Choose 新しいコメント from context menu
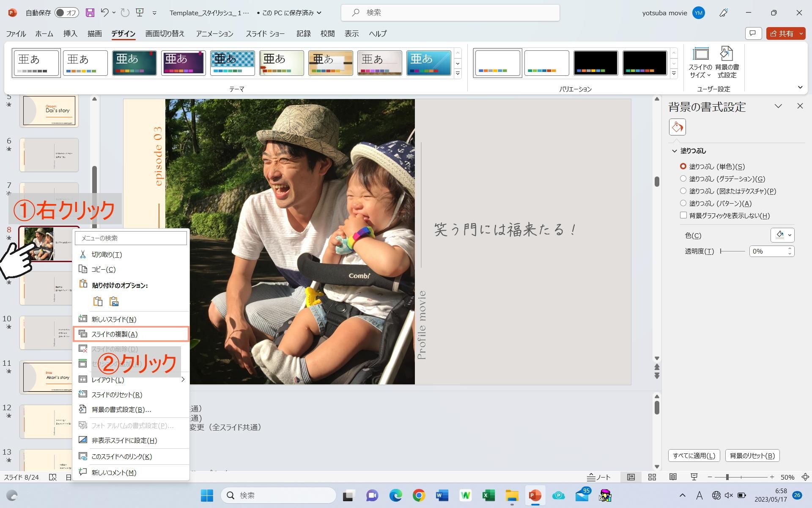This screenshot has height=508, width=812. pyautogui.click(x=131, y=472)
